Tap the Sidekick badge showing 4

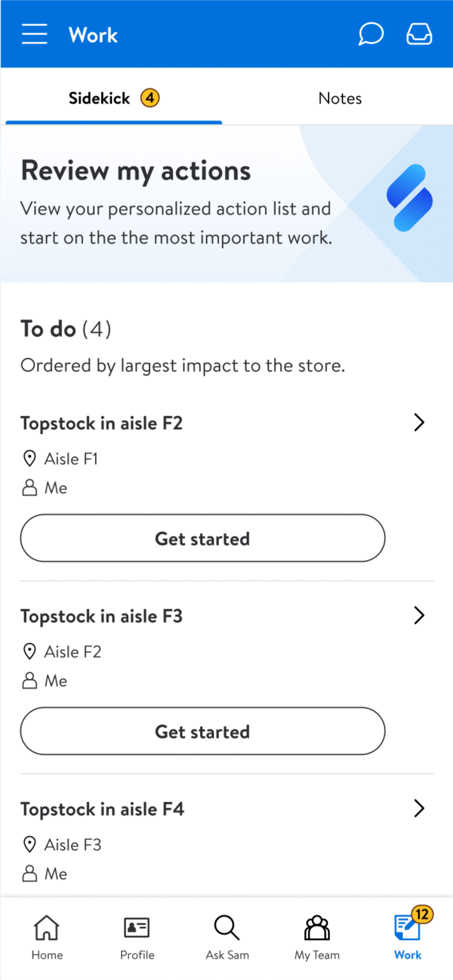(x=150, y=98)
